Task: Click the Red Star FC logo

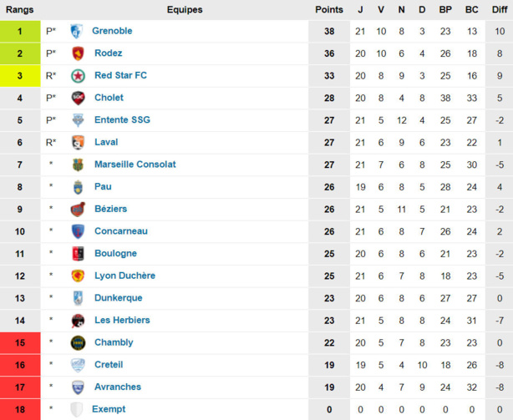Action: [78, 76]
